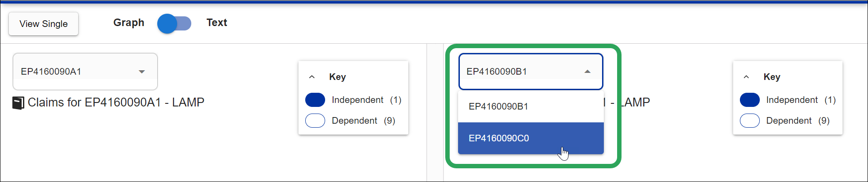This screenshot has width=868, height=182.
Task: Toggle the Graph/Text view switch
Action: click(174, 23)
